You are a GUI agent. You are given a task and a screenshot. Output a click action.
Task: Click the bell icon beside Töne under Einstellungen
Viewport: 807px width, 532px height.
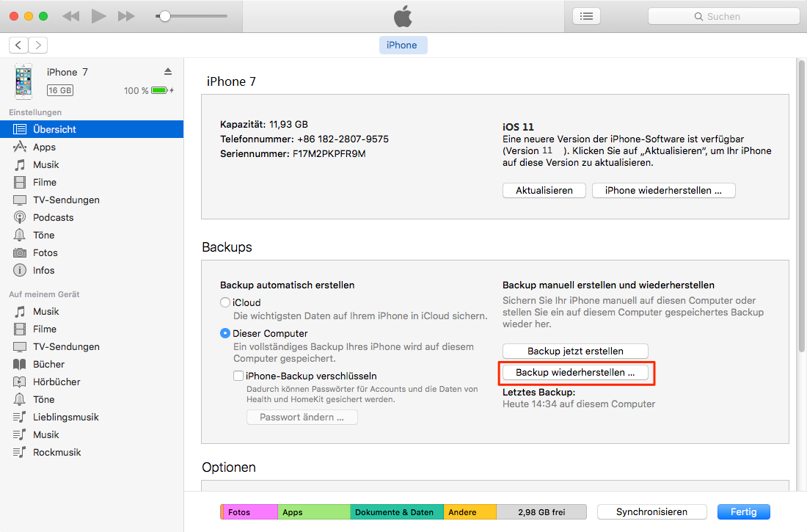pos(20,235)
